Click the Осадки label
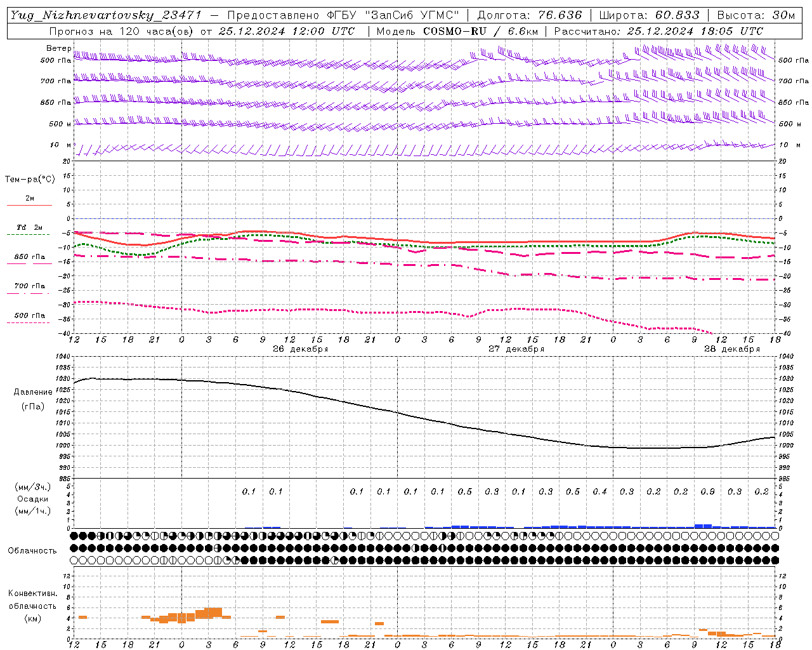Viewport: 812px width, 650px height. 32,499
